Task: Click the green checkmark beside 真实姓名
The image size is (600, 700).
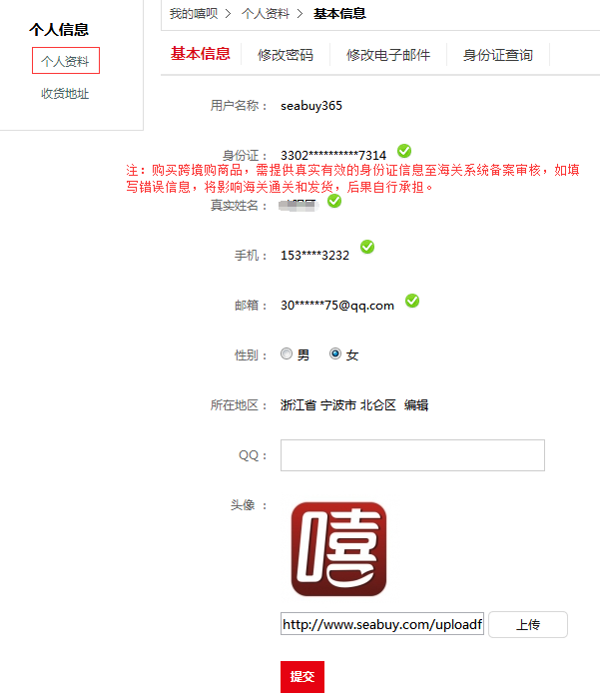Action: coord(334,202)
